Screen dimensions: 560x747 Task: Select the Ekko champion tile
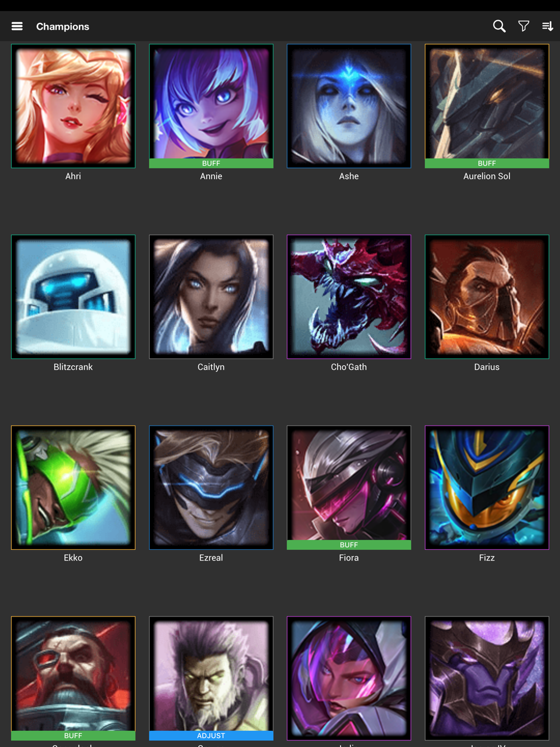(73, 488)
